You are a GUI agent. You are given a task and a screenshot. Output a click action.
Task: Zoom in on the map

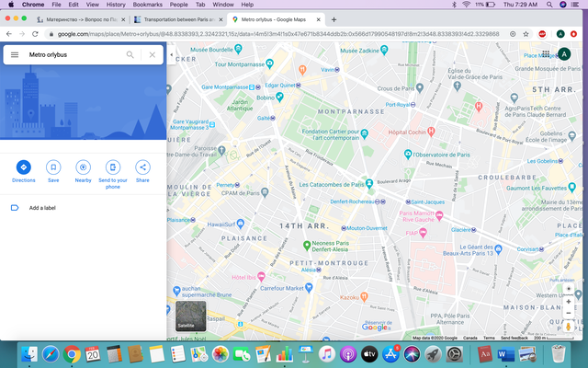click(x=569, y=302)
